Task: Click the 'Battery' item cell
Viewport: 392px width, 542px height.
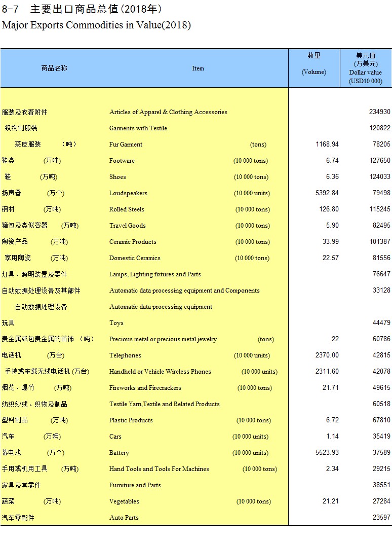Action: tap(119, 453)
